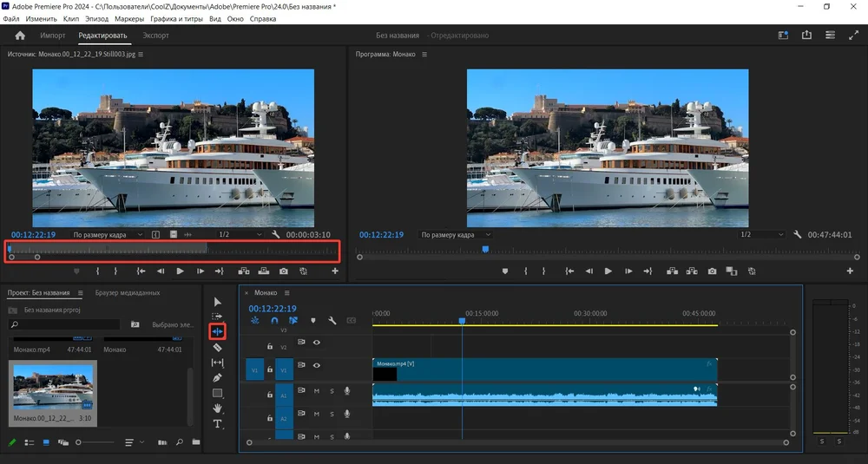Mute audio track A1

tap(316, 391)
